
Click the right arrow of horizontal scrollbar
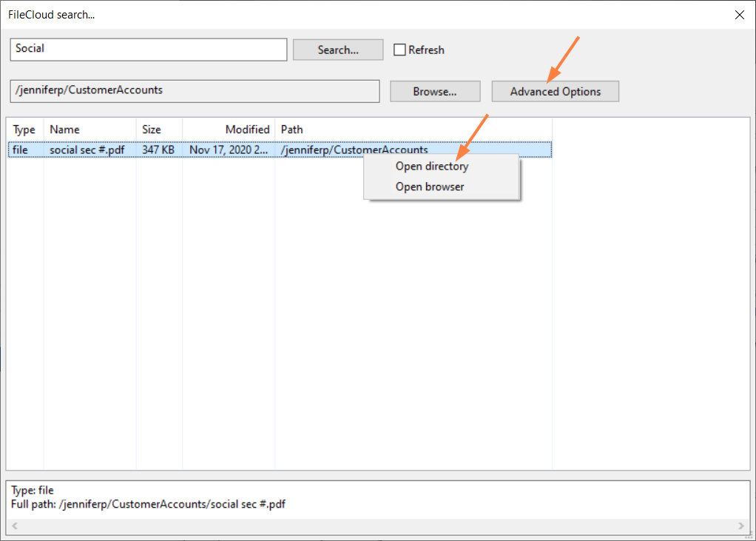click(x=741, y=526)
